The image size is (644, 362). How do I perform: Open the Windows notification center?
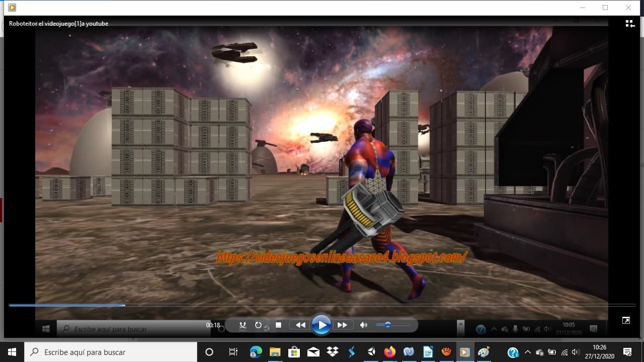point(627,352)
